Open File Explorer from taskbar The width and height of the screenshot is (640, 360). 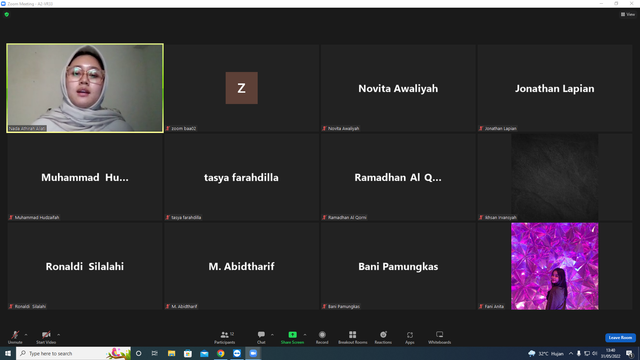(171, 353)
